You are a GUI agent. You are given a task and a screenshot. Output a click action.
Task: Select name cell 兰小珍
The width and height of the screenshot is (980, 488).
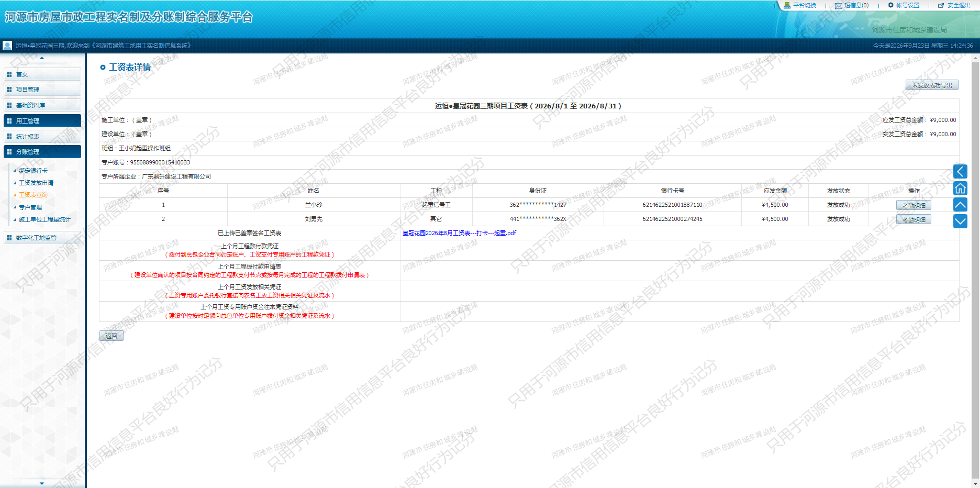coord(314,205)
